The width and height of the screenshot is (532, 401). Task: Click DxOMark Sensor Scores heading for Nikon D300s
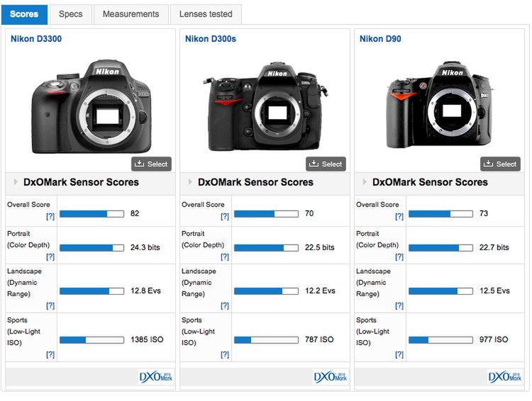[x=255, y=182]
